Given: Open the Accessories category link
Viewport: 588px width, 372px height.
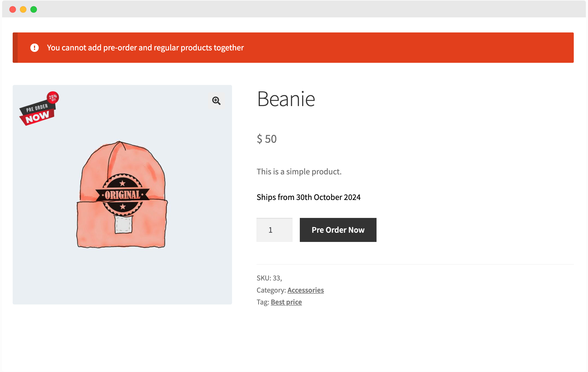Looking at the screenshot, I should 306,290.
